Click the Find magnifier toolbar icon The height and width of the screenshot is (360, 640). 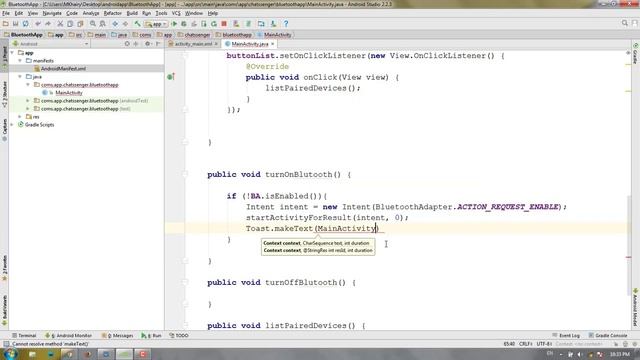93,24
